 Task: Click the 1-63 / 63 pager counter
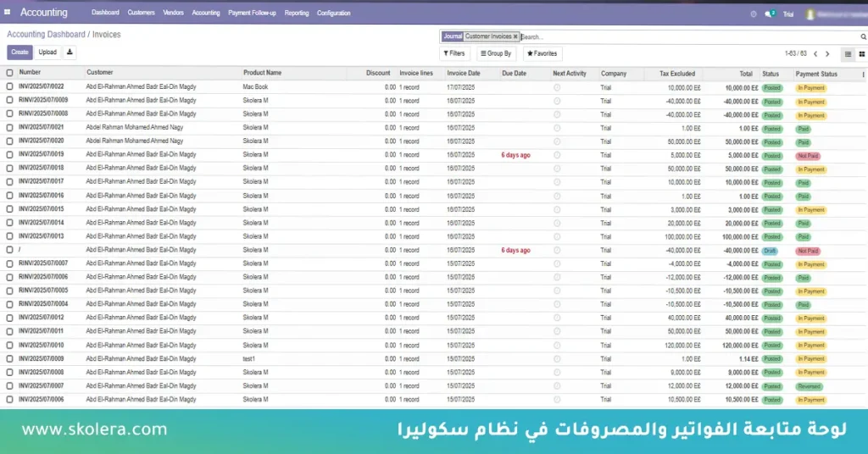[795, 53]
